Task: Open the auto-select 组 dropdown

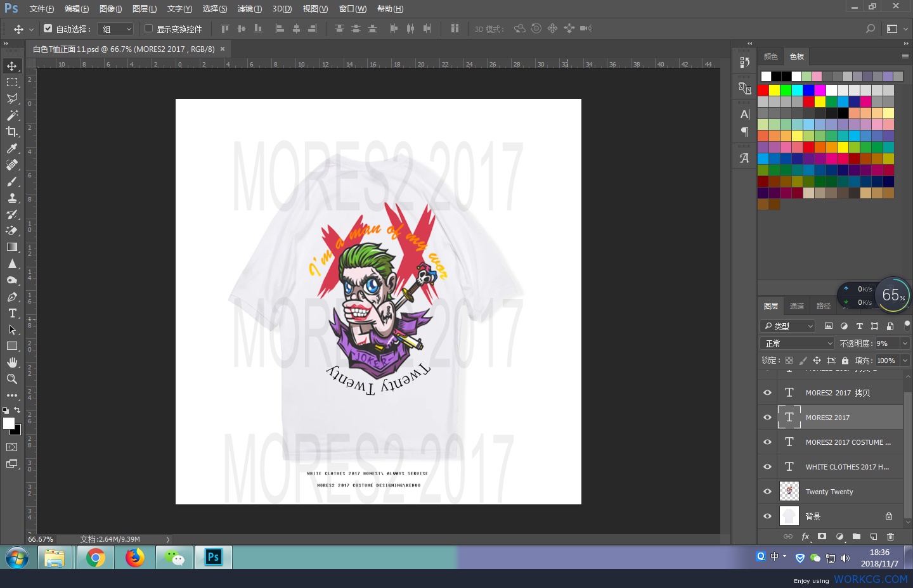Action: click(115, 29)
